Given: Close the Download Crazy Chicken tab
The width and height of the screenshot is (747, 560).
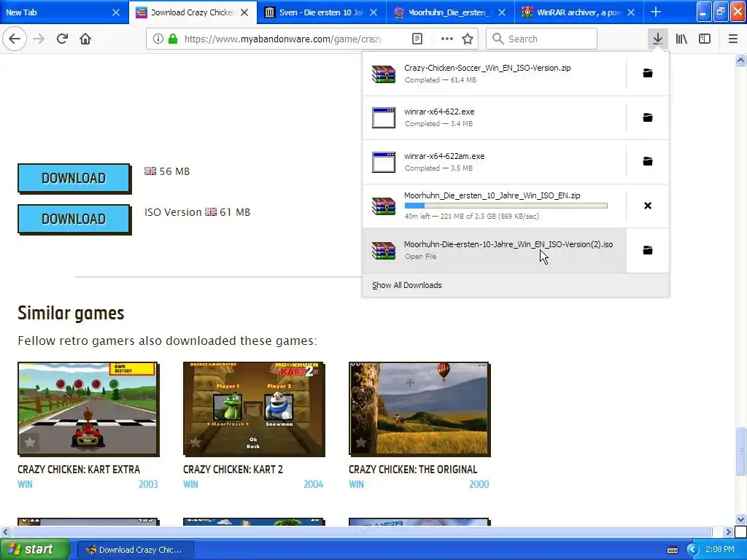Looking at the screenshot, I should [244, 12].
